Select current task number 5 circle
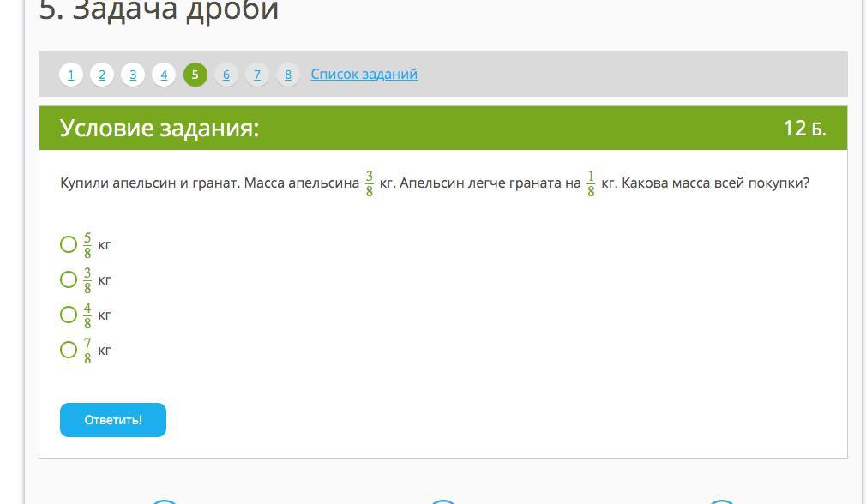This screenshot has height=504, width=866. coord(195,75)
